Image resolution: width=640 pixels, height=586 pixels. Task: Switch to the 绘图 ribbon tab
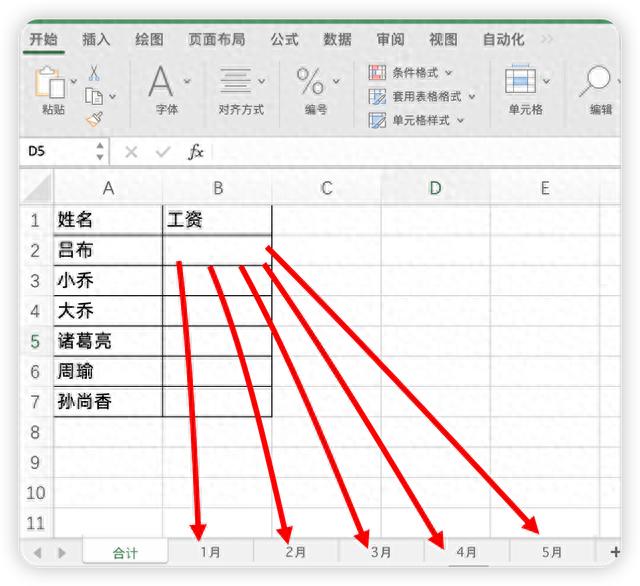pyautogui.click(x=149, y=40)
